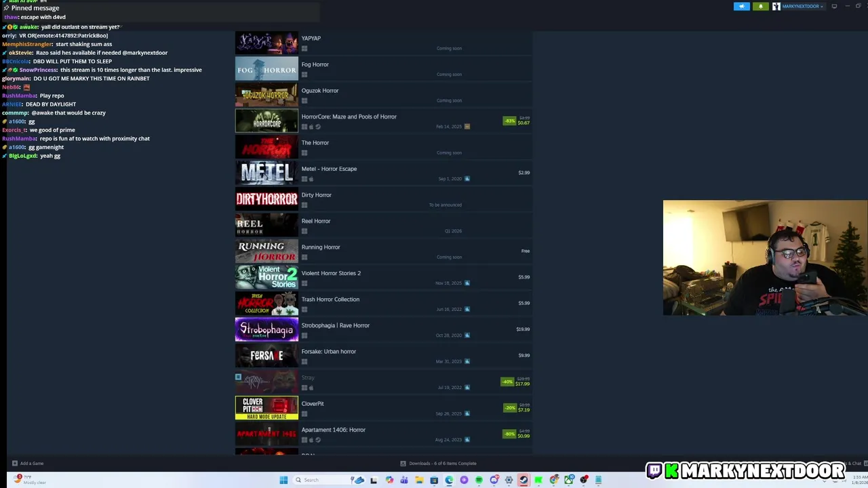868x488 pixels.
Task: Click review thumb icon on Metel row
Action: point(467,179)
